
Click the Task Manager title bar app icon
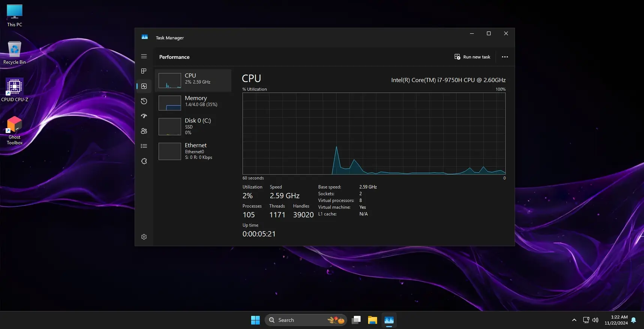coord(145,37)
